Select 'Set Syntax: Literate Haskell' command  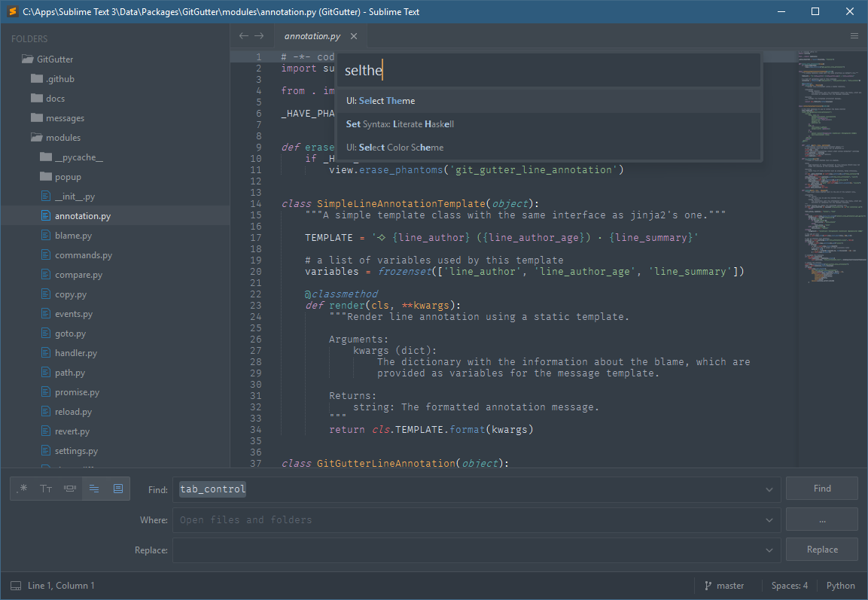coord(549,124)
